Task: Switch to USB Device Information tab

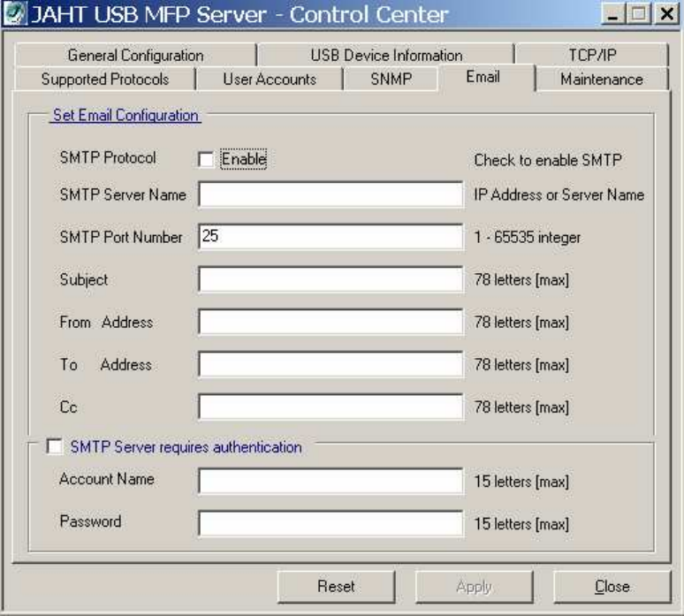Action: click(386, 56)
